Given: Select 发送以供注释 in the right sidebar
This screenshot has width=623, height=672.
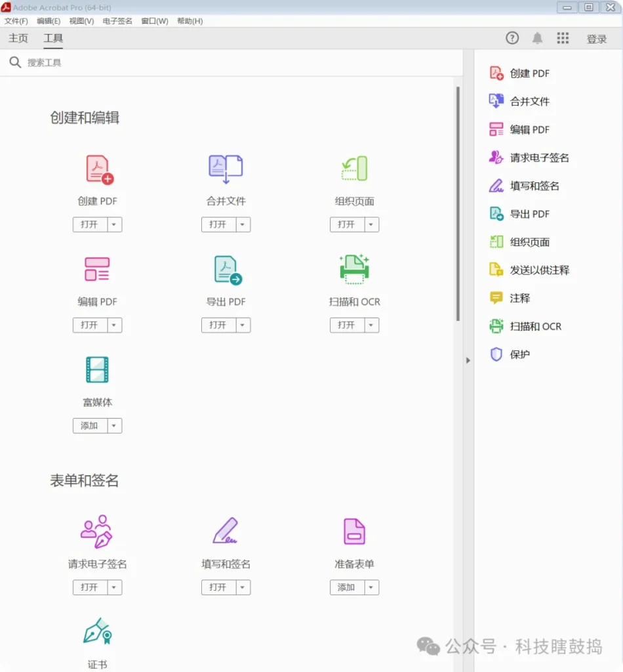Looking at the screenshot, I should pos(529,270).
